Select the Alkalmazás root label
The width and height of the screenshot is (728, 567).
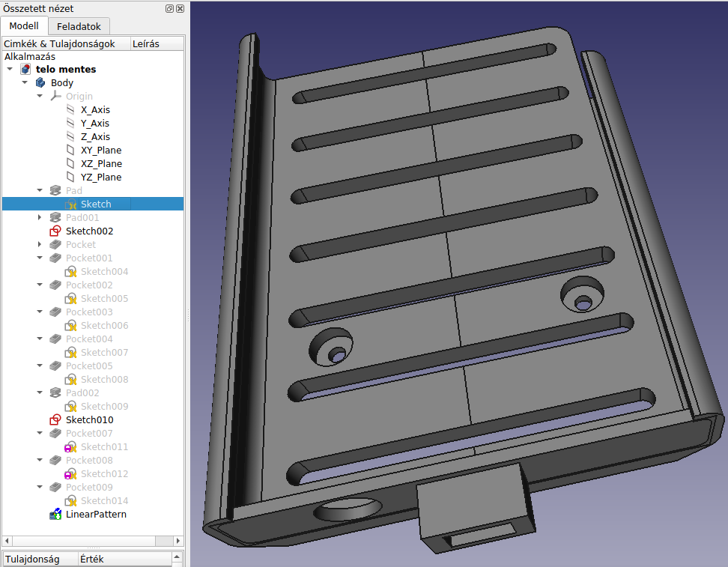(30, 57)
